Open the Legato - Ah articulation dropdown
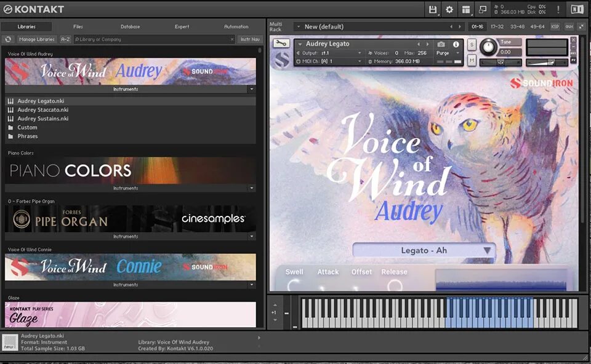The height and width of the screenshot is (364, 591). pos(424,250)
